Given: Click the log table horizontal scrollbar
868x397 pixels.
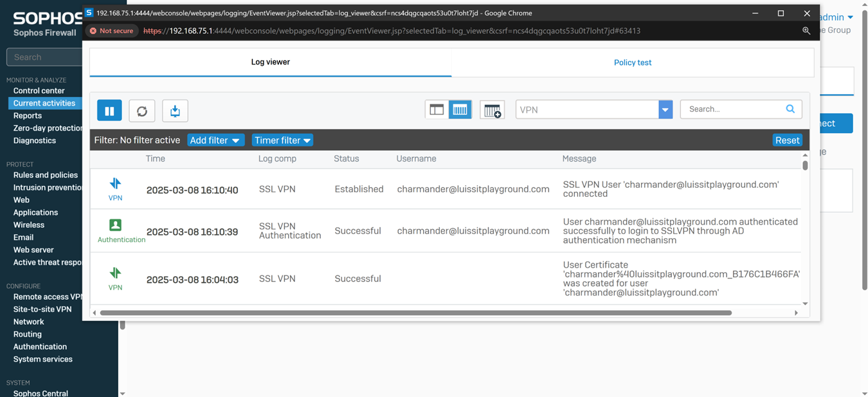Looking at the screenshot, I should [x=416, y=313].
